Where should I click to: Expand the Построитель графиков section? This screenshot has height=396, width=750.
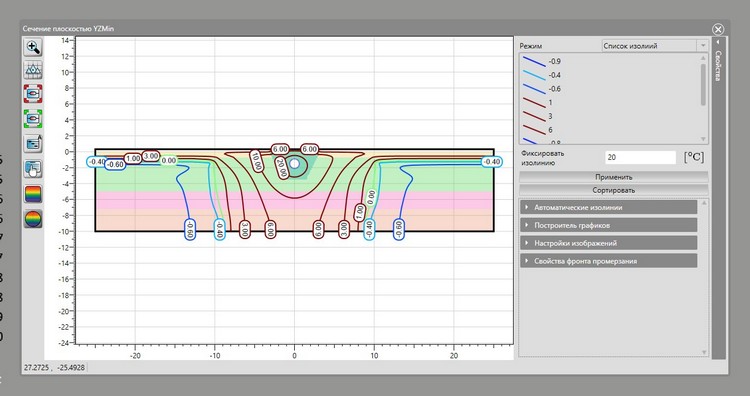coord(608,225)
